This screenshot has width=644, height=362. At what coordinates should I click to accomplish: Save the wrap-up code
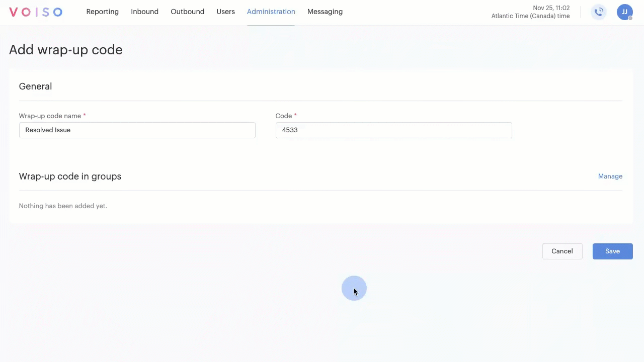612,251
